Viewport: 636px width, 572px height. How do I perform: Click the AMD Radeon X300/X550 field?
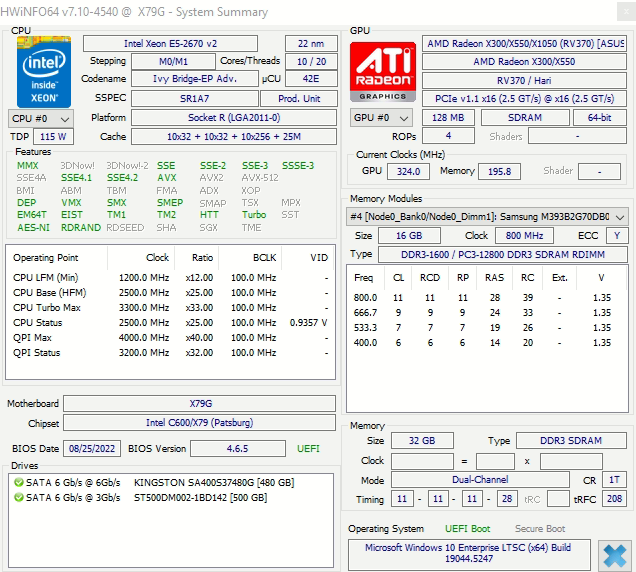[x=524, y=62]
